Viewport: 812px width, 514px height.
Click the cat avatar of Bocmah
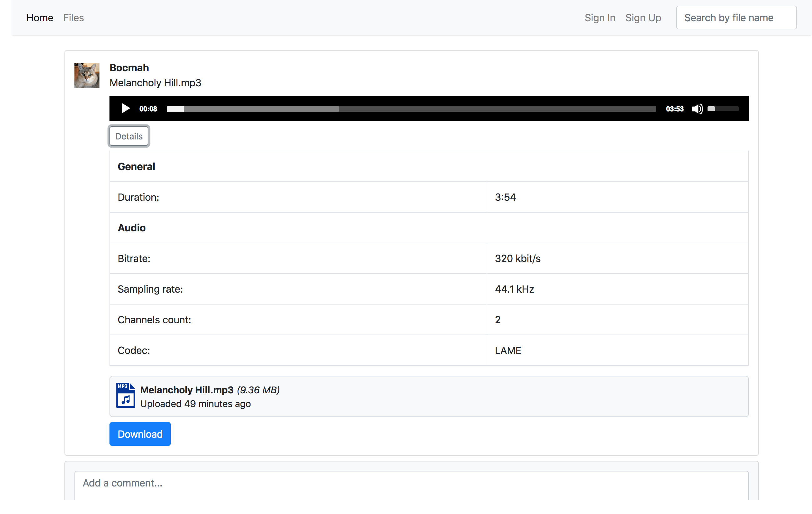(87, 75)
